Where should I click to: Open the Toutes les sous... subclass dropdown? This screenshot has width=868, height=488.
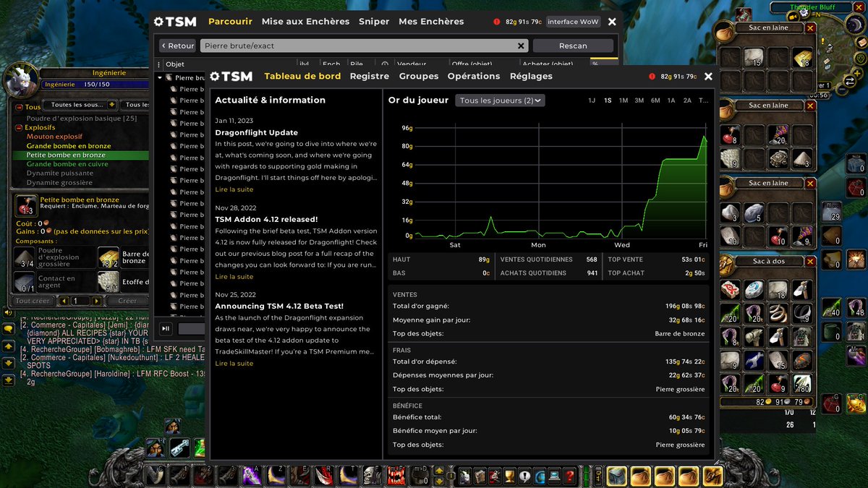(80, 105)
